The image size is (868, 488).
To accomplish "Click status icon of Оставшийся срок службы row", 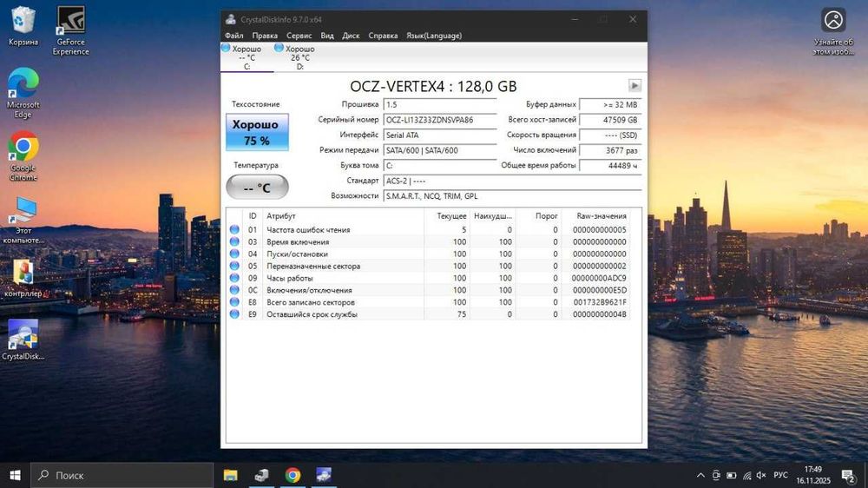I will tap(234, 314).
